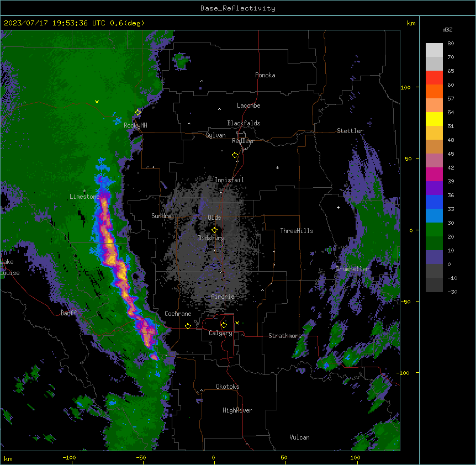476x465 pixels.
Task: Click the Blackfalds city label
Action: 244,123
